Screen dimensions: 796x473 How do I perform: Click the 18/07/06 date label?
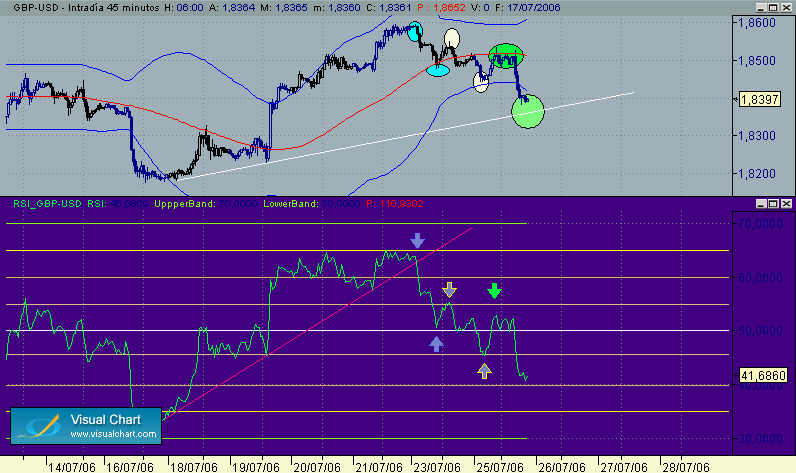(193, 467)
